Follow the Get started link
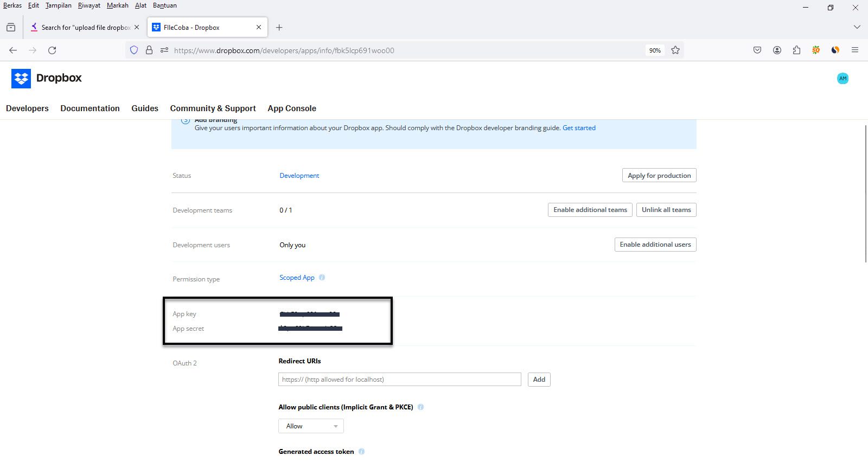868x462 pixels. click(579, 128)
